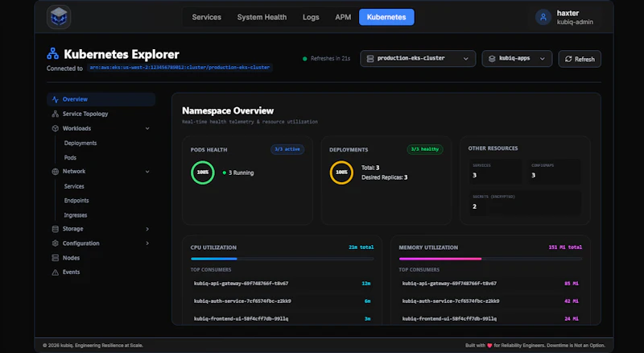Click the ConfigMaps count tile
This screenshot has height=353, width=644.
pos(555,171)
